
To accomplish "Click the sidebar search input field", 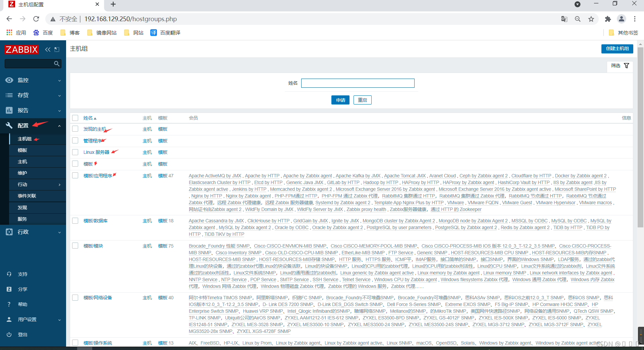I will coord(30,63).
